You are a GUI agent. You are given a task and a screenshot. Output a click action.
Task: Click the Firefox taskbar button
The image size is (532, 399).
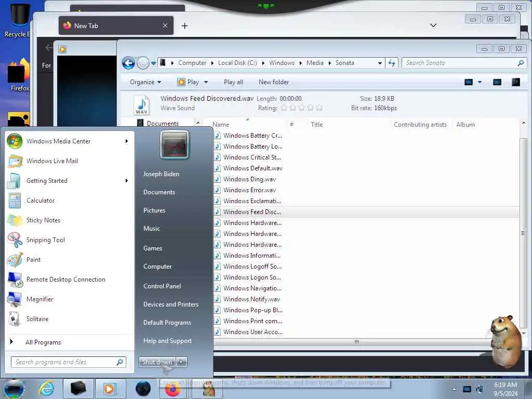click(x=172, y=389)
